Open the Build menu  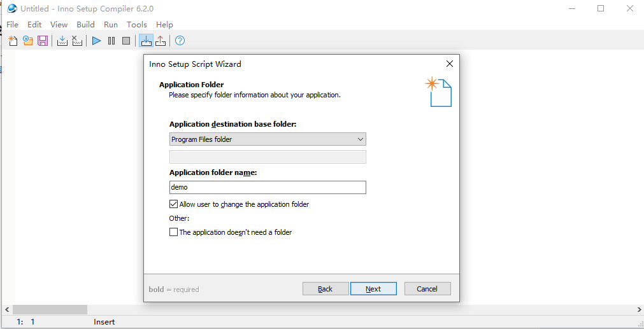85,25
